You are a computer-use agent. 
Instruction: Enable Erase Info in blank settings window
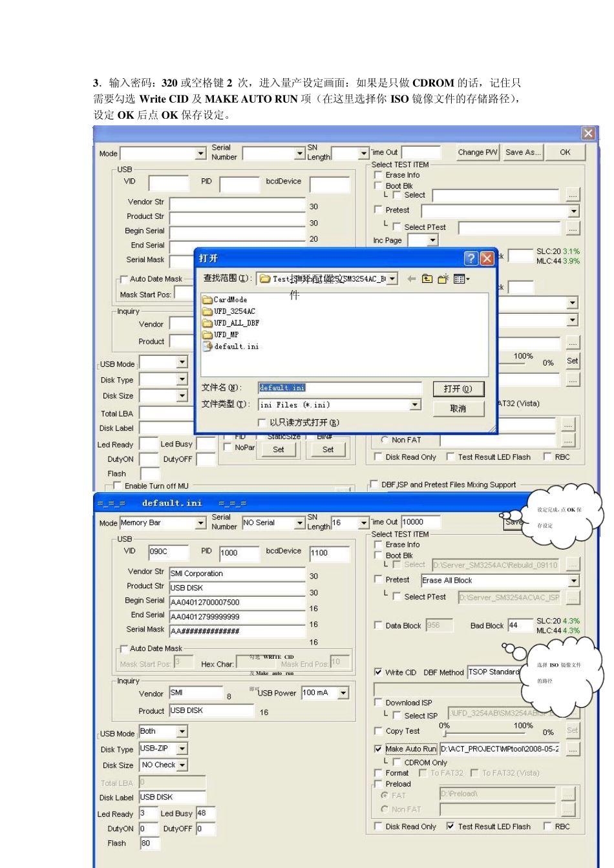point(379,175)
